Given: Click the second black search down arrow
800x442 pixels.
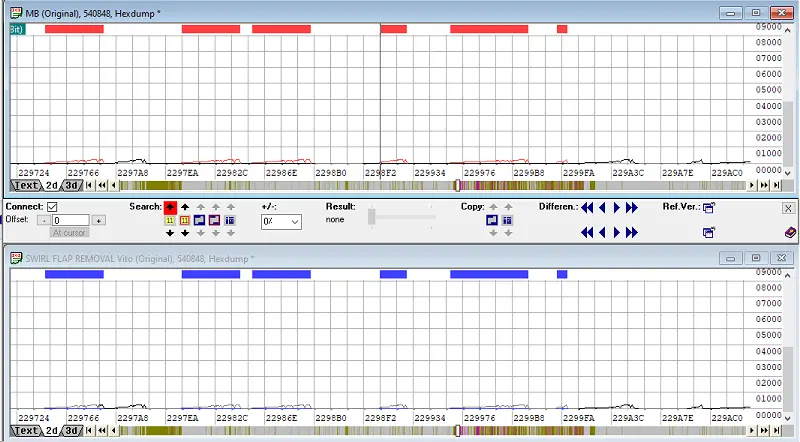Looking at the screenshot, I should [185, 233].
